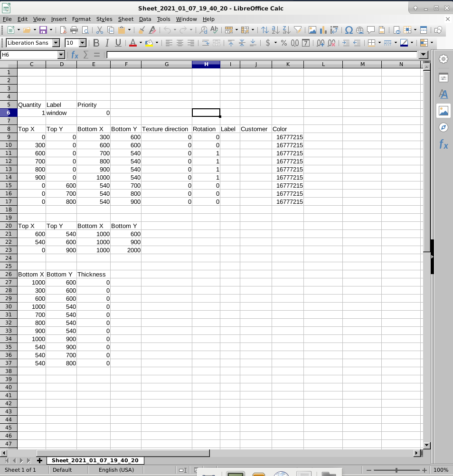Screen dimensions: 453x476
Task: Toggle Italic formatting
Action: pyautogui.click(x=107, y=43)
